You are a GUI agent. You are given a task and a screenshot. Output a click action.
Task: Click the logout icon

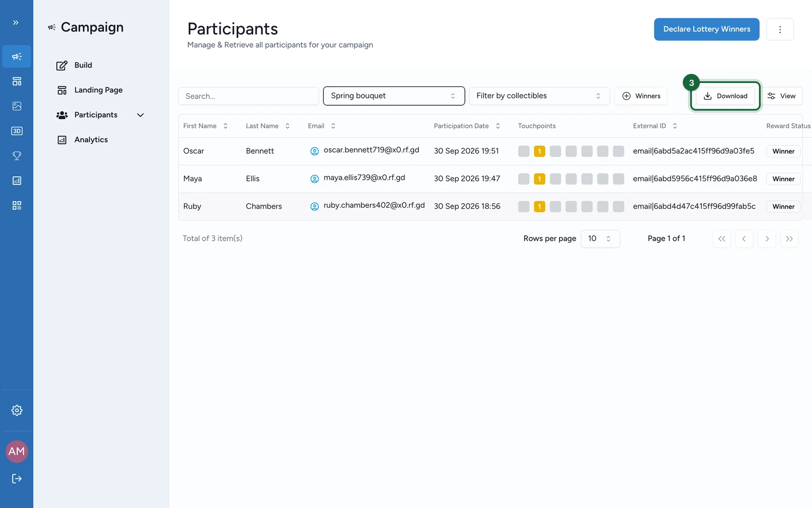click(x=17, y=479)
